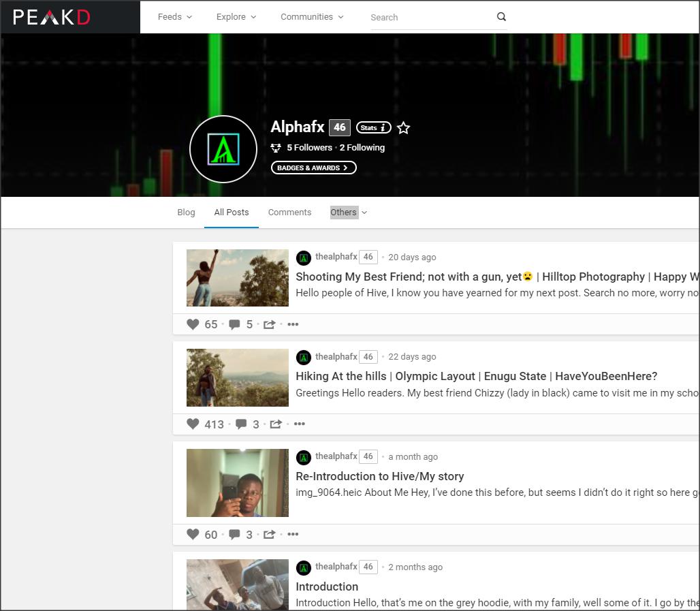This screenshot has height=611, width=700.
Task: Click the 413 vote count
Action: pyautogui.click(x=214, y=424)
